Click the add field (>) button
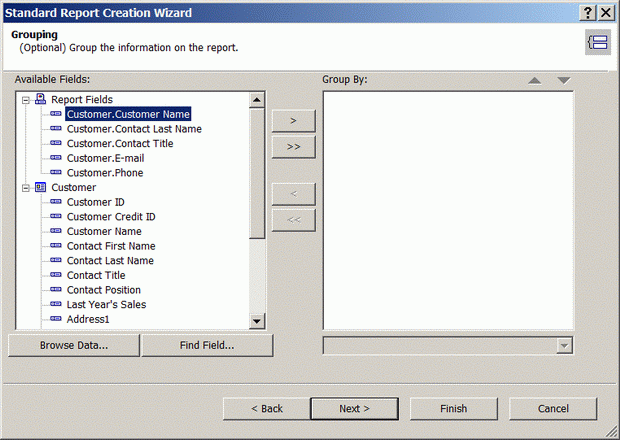The image size is (620, 440). 293,119
